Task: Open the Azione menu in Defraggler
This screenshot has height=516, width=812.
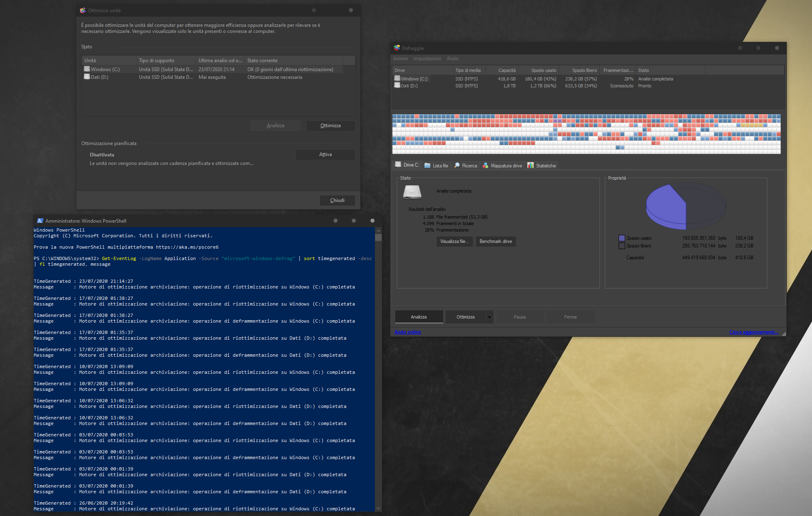Action: [x=400, y=59]
